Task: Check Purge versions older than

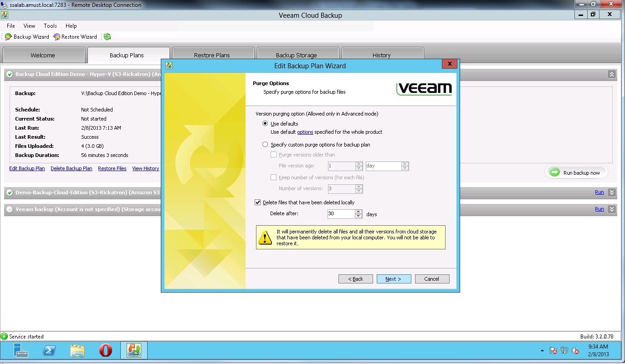Action: (x=273, y=155)
